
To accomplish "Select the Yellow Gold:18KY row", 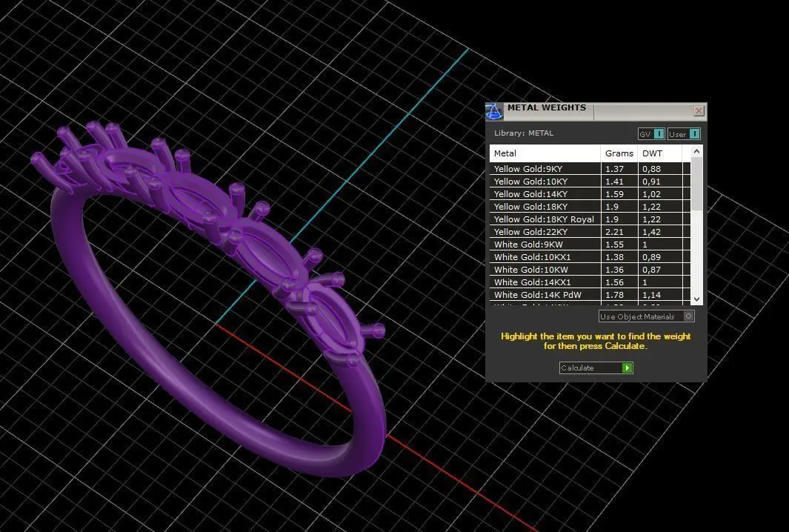I will (x=590, y=207).
